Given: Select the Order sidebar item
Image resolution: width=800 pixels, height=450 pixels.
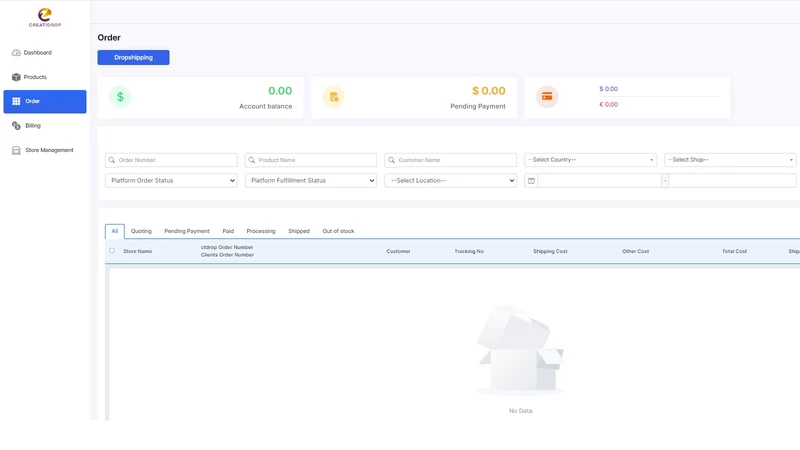Looking at the screenshot, I should 45,102.
